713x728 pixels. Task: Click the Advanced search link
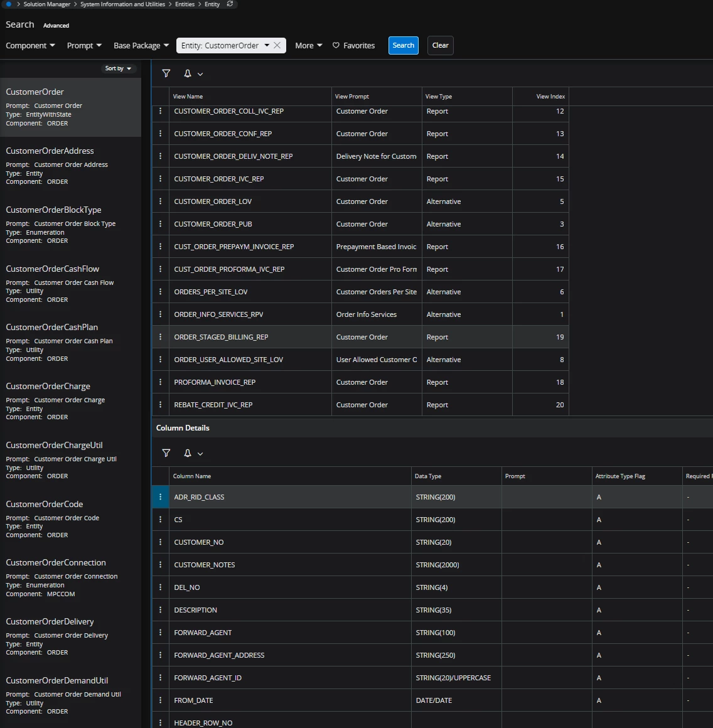pyautogui.click(x=56, y=25)
